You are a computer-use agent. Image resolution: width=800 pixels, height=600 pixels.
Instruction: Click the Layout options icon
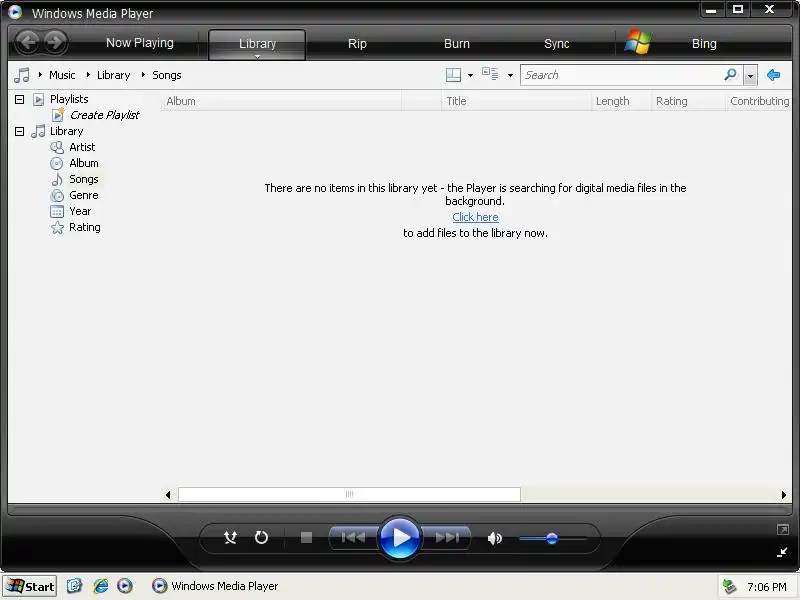(453, 75)
